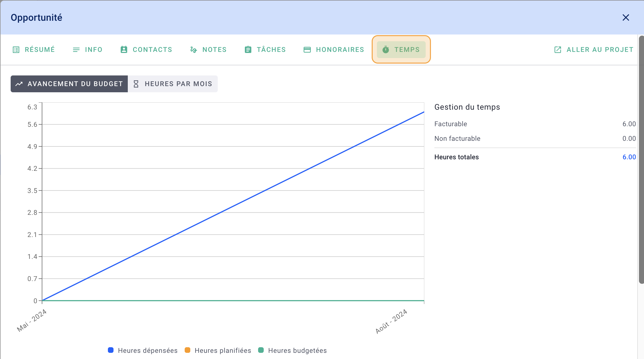
Task: Click the Mai - 2024 axis label
Action: click(31, 321)
